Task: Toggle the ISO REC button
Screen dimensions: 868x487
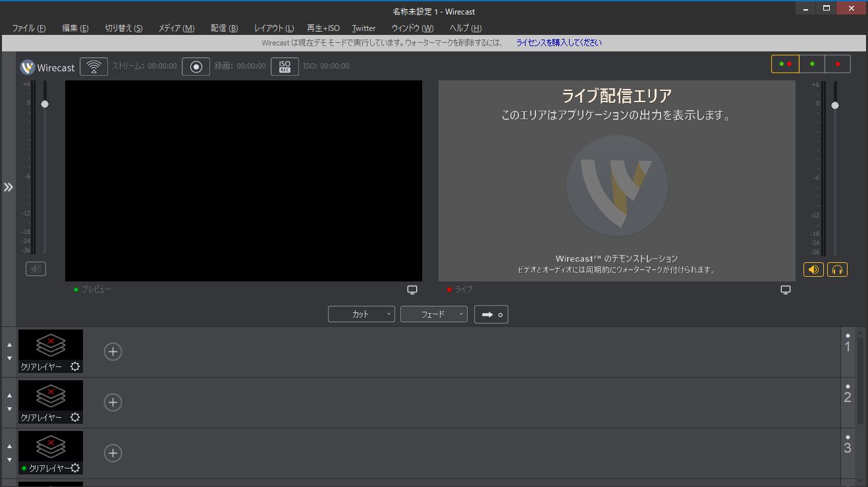Action: pos(285,67)
